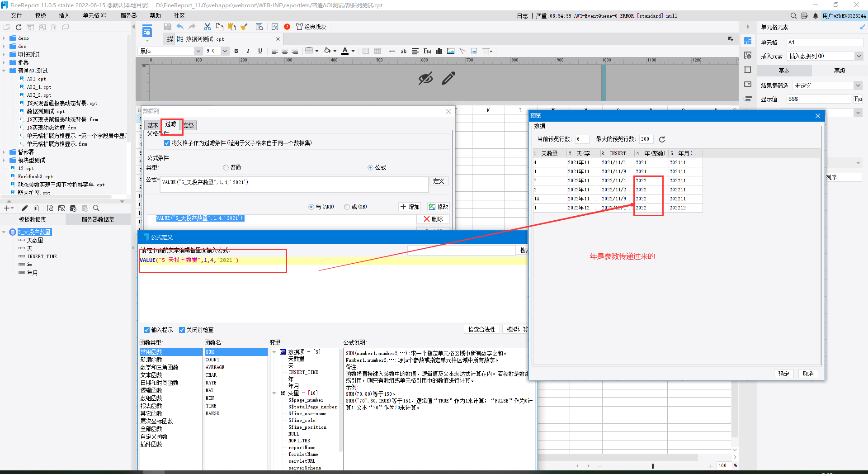Switch to 服务器数据集 tab
This screenshot has width=868, height=474.
(x=98, y=219)
